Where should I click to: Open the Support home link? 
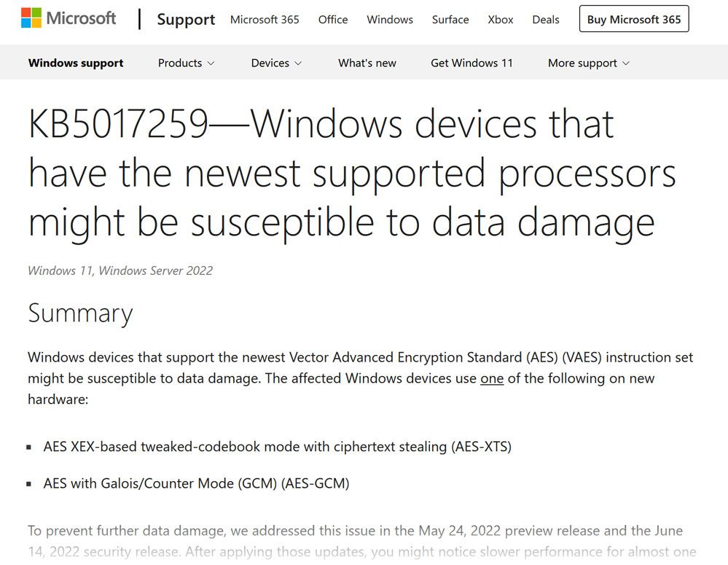point(186,20)
